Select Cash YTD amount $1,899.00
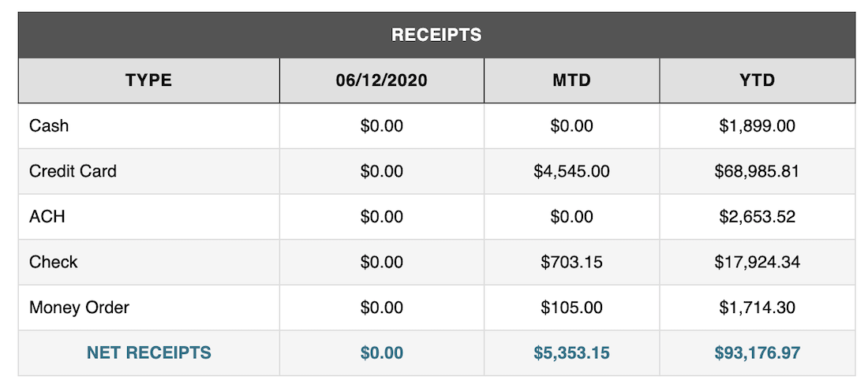This screenshot has height=388, width=868. 758,125
